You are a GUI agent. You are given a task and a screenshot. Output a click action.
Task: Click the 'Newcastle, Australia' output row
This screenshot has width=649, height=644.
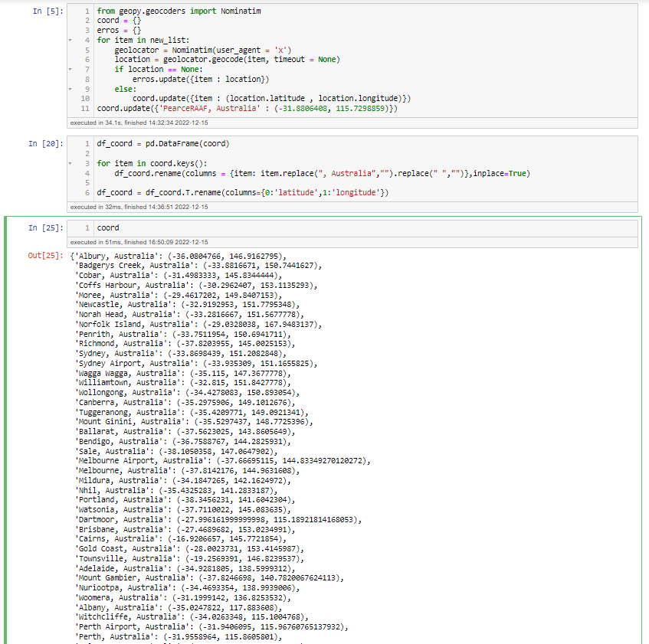[187, 305]
